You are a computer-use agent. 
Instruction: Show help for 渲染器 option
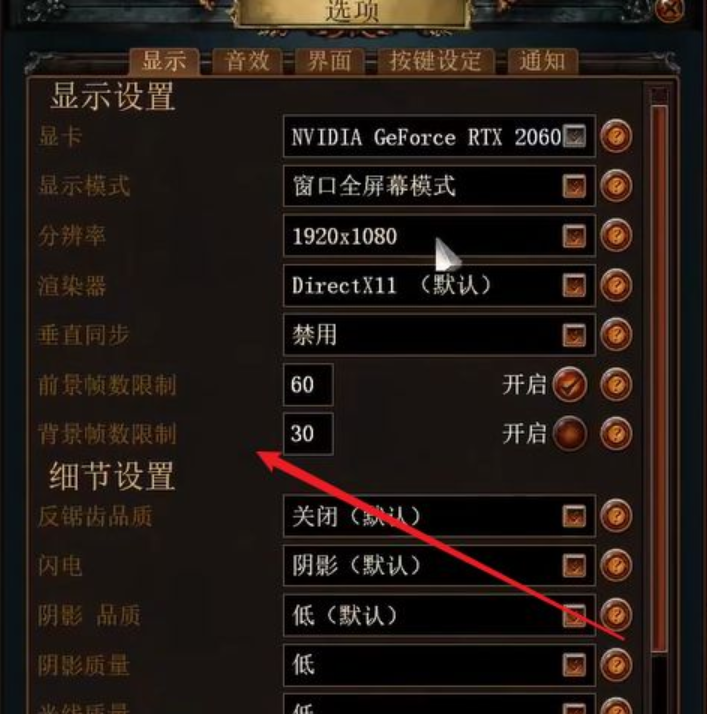(616, 286)
